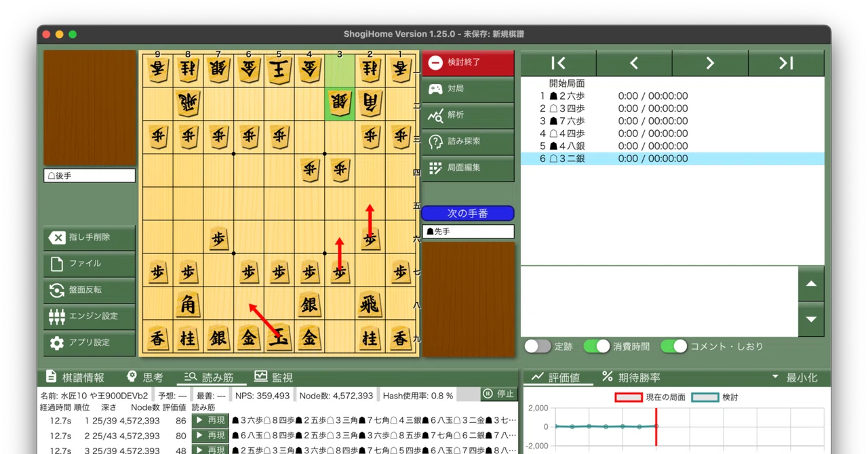Click the 次の手番 next-turn indicator

click(468, 213)
